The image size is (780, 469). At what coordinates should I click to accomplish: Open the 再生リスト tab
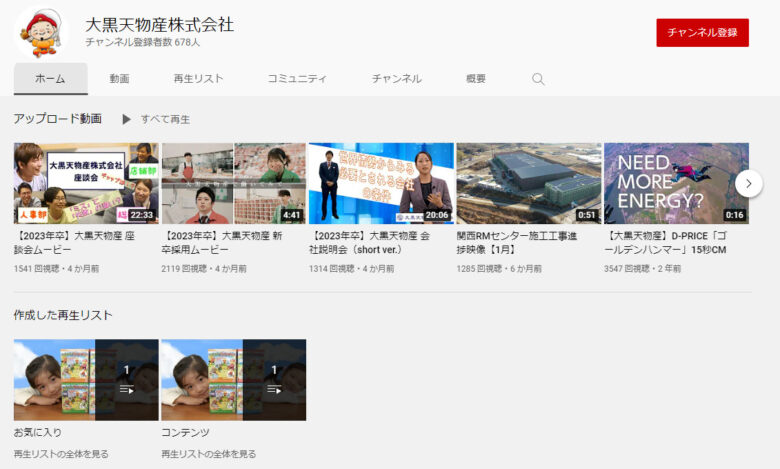coord(198,79)
